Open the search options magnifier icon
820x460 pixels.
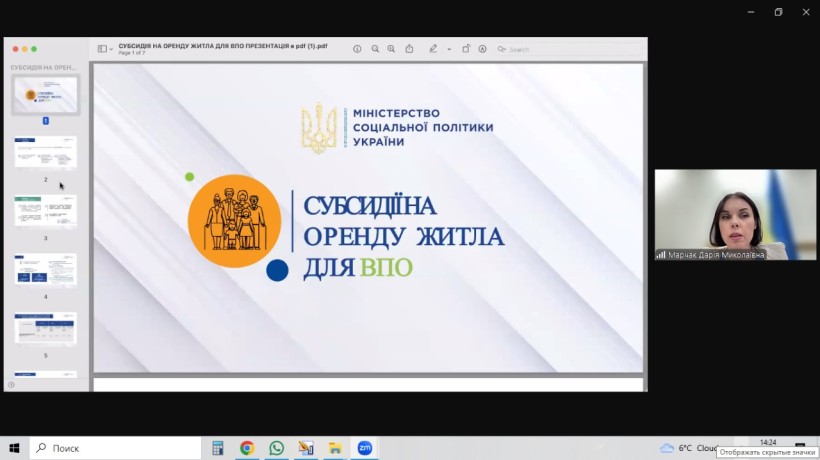point(502,49)
